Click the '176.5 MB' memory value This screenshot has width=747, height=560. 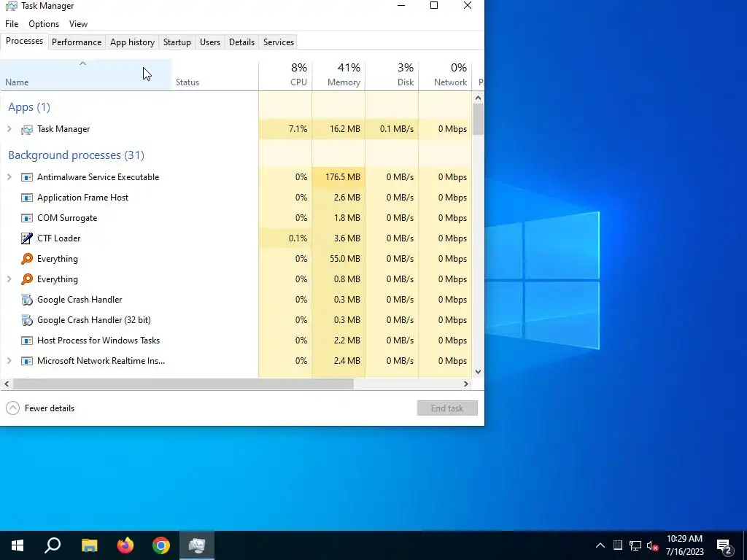click(343, 177)
